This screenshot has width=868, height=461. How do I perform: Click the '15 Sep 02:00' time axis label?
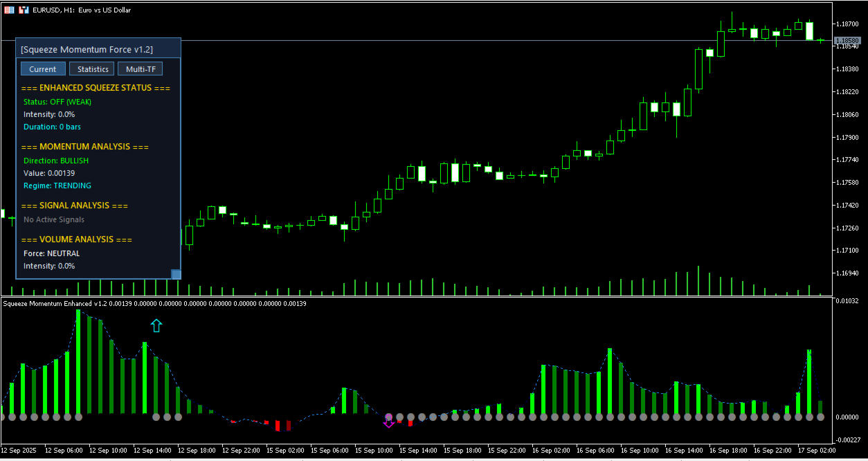pyautogui.click(x=287, y=450)
